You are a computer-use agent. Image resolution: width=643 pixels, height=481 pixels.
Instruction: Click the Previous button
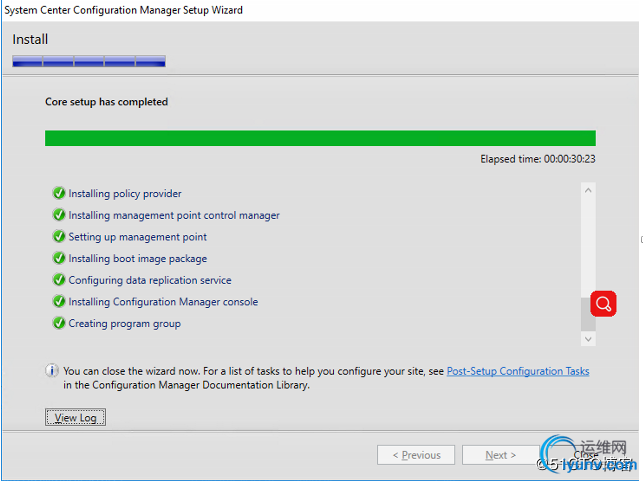coord(416,455)
